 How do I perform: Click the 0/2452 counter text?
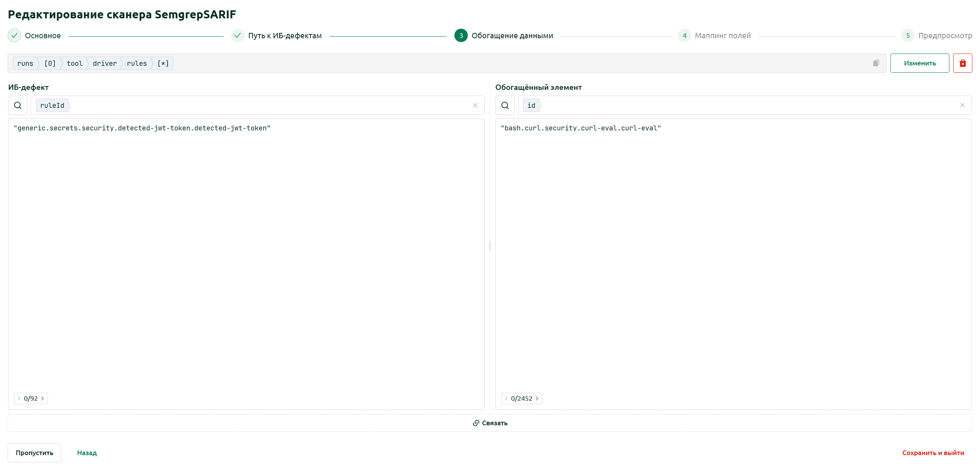point(521,398)
